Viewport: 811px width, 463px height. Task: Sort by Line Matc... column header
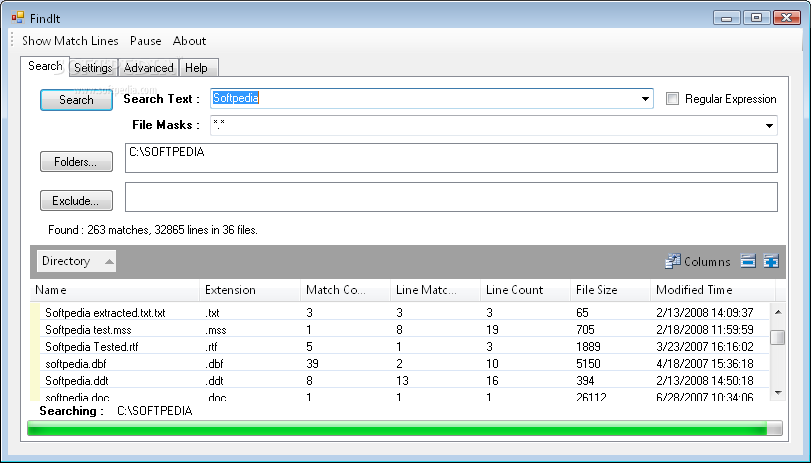[435, 290]
